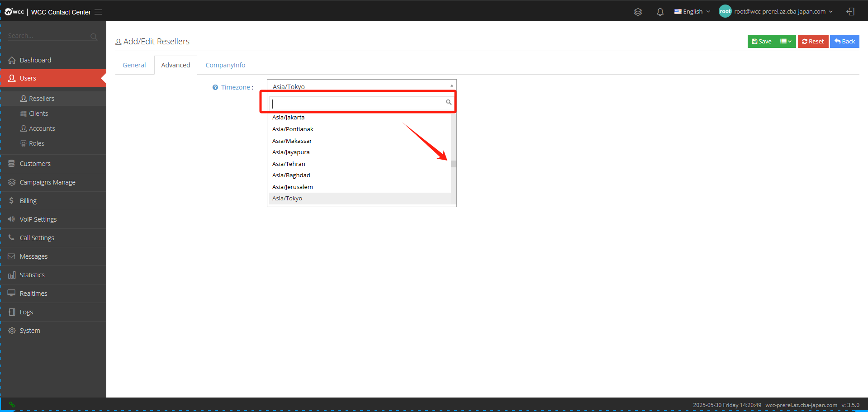Select highlighted Asia/Tokyo list option
The height and width of the screenshot is (412, 868).
tap(360, 199)
